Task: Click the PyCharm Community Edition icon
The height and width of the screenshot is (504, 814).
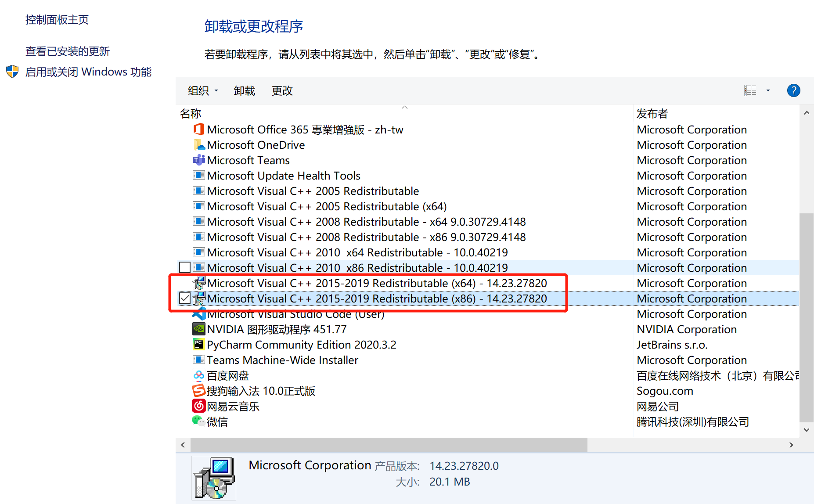Action: pyautogui.click(x=199, y=345)
